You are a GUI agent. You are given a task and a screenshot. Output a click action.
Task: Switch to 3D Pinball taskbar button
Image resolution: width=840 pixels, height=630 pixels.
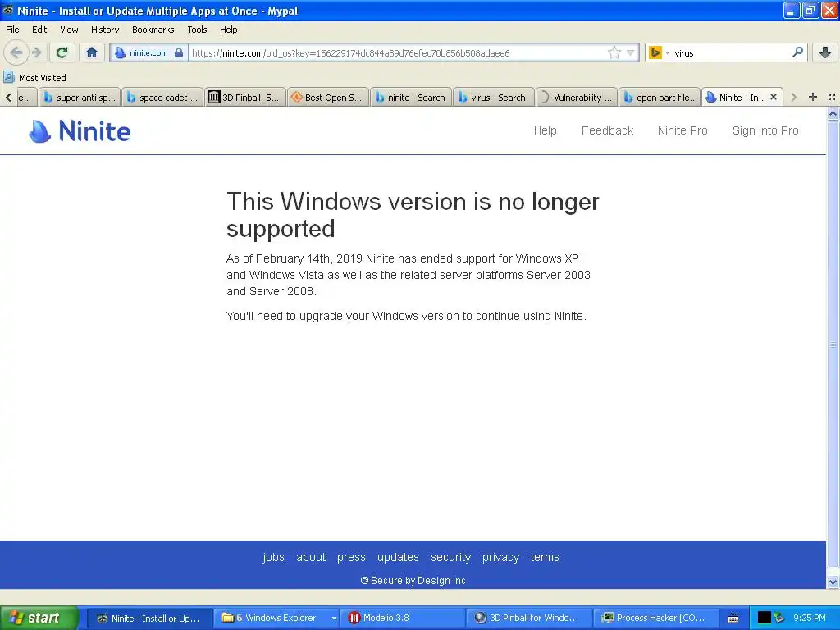coord(528,619)
